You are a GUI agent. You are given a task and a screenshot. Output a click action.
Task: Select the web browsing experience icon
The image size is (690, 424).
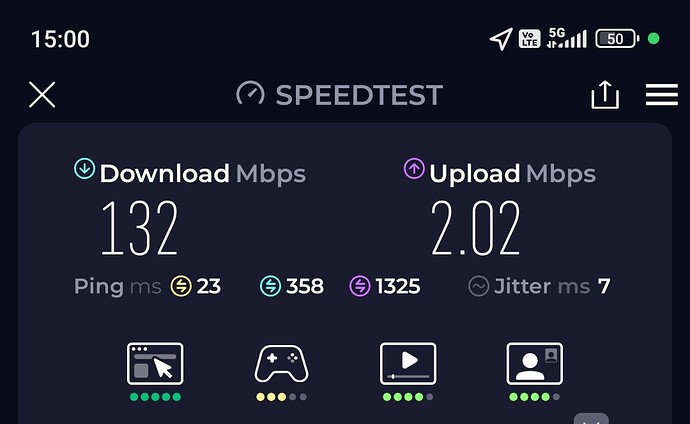(155, 364)
